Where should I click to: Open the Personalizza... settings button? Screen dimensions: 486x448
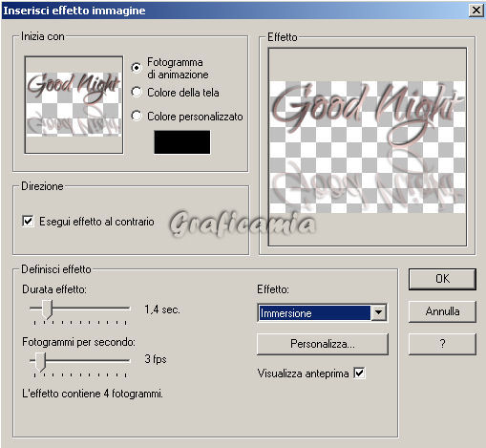[323, 344]
